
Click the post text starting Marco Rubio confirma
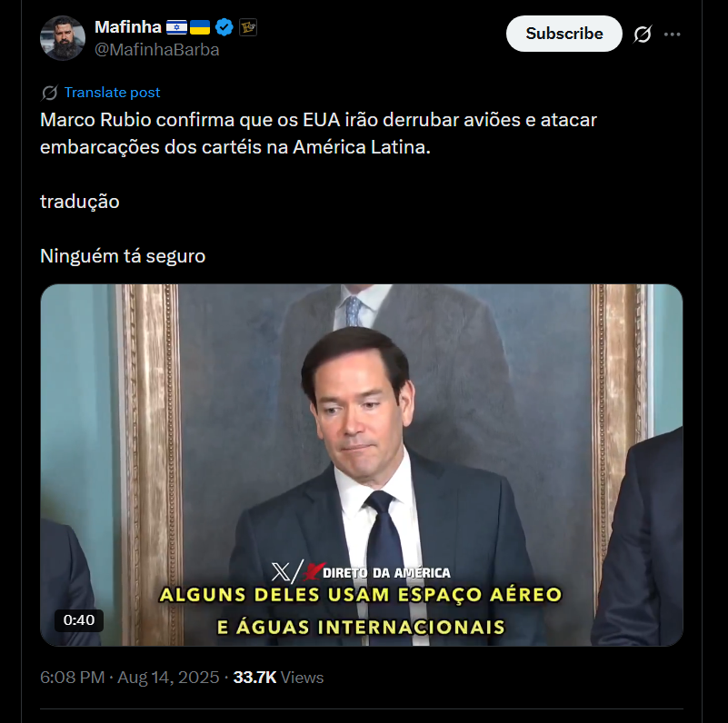[x=318, y=134]
